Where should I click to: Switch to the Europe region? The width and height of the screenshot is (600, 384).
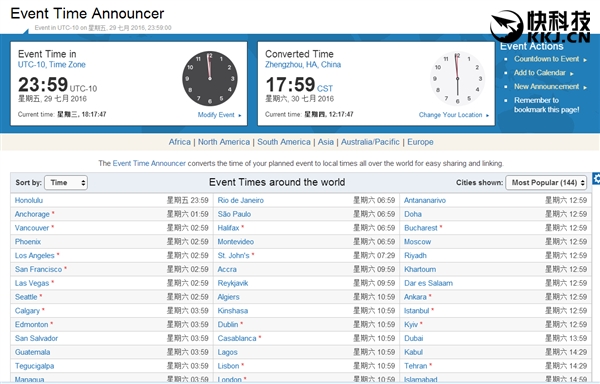[420, 142]
